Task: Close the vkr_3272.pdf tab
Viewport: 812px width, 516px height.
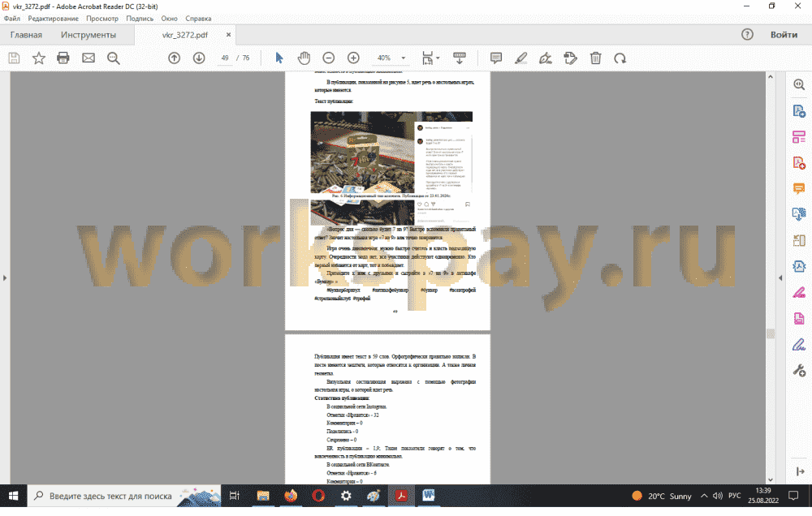Action: [228, 35]
